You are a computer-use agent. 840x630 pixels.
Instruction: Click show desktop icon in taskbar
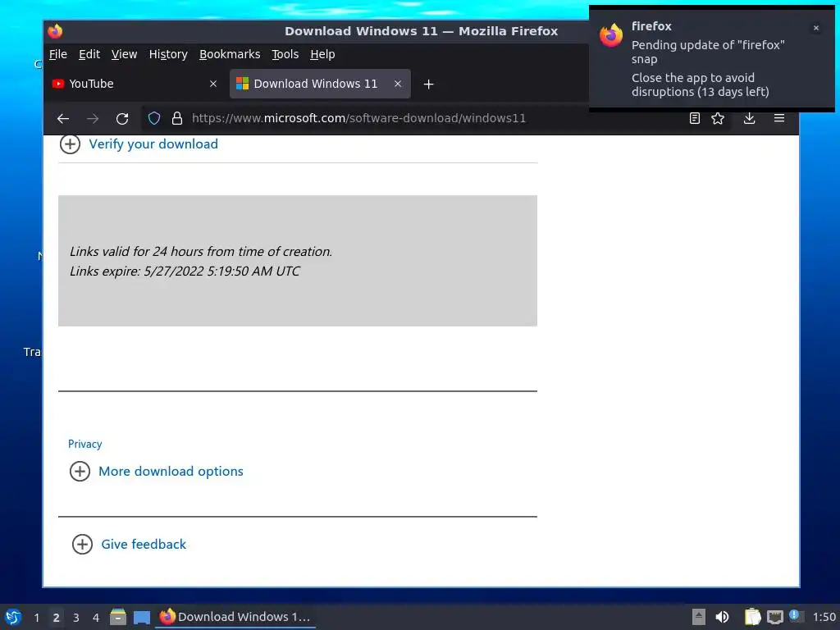[141, 617]
